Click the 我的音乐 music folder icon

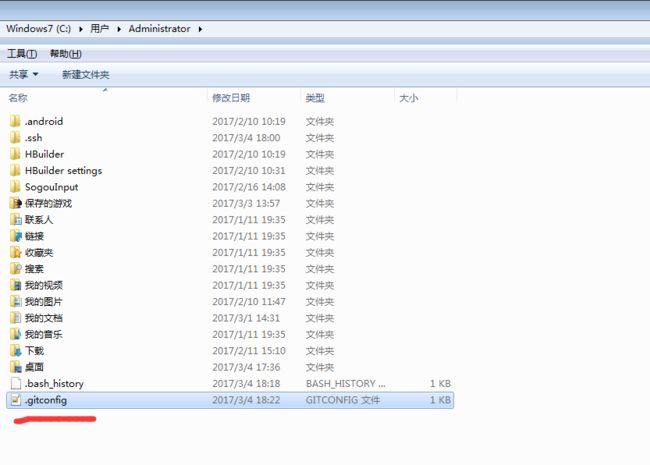pos(15,334)
